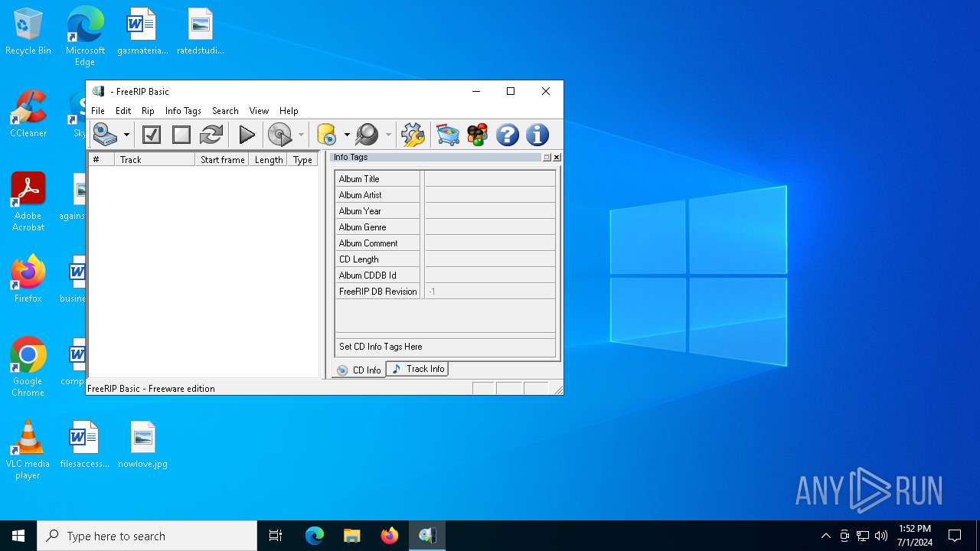Click the Album Comment value field
The width and height of the screenshot is (980, 551).
pyautogui.click(x=490, y=243)
